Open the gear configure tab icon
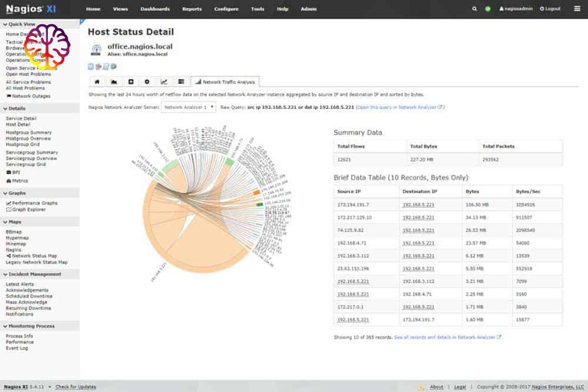 pyautogui.click(x=147, y=82)
